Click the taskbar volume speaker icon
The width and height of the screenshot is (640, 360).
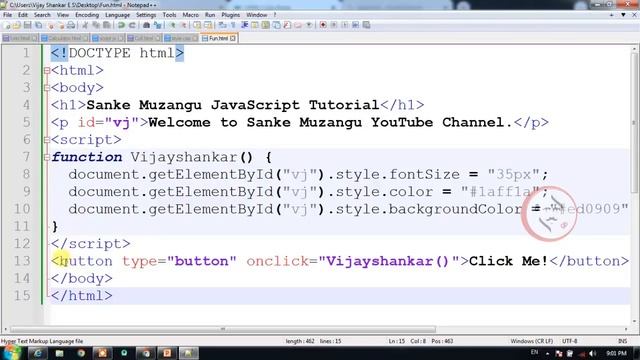[x=592, y=353]
